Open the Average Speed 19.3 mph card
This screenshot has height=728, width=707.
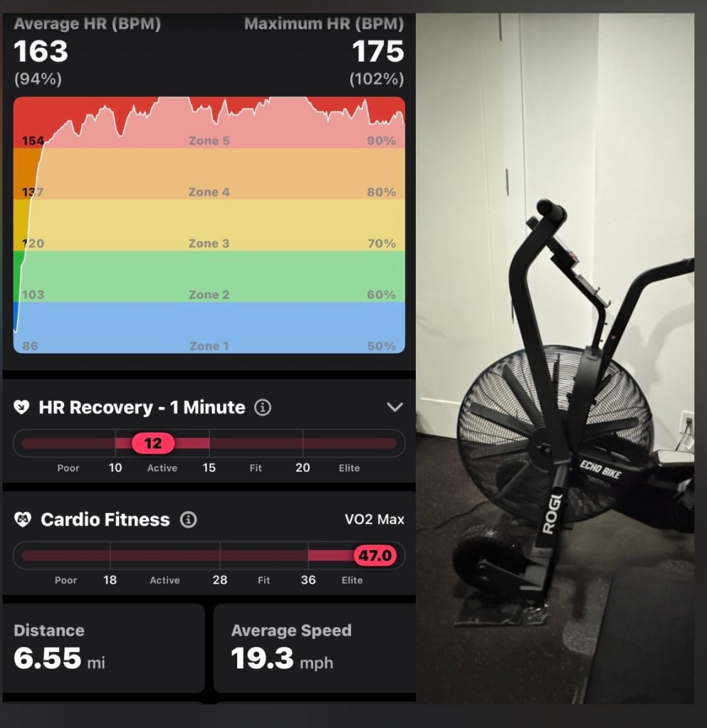[x=315, y=648]
